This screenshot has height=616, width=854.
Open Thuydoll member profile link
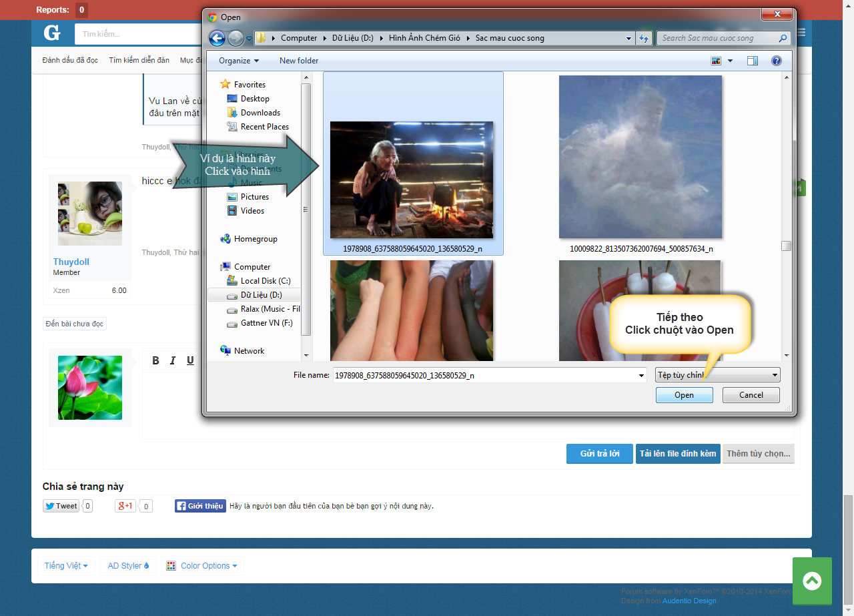71,262
